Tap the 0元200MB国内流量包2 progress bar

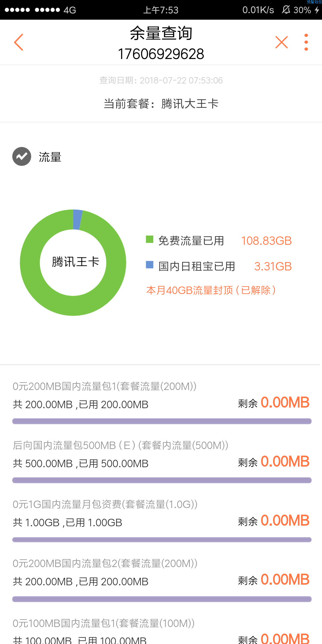tap(162, 599)
